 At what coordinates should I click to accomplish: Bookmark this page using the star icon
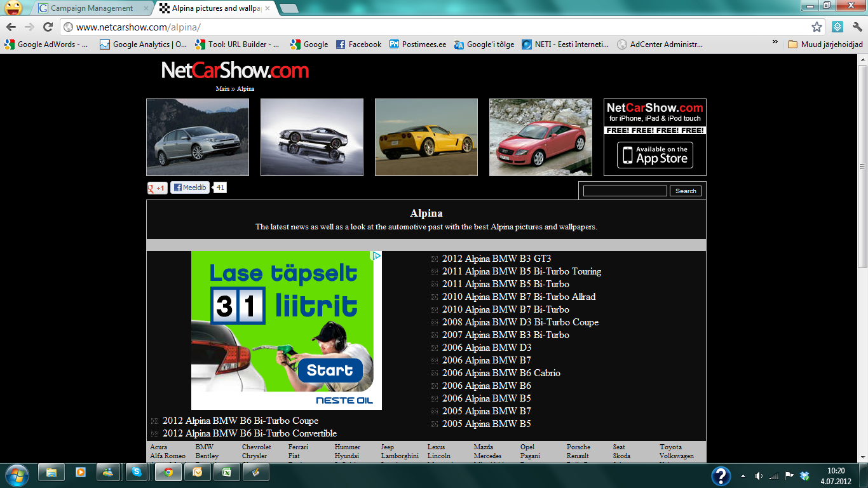pyautogui.click(x=817, y=27)
